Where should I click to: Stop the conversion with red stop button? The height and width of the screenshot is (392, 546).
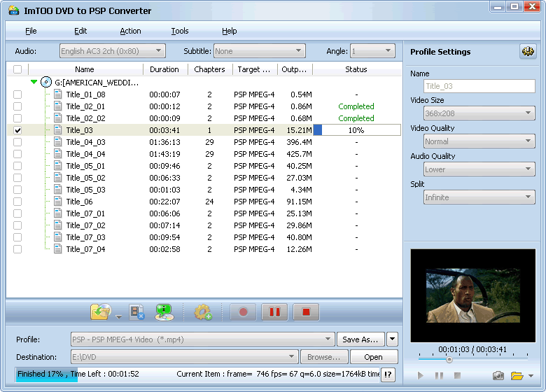pos(306,312)
